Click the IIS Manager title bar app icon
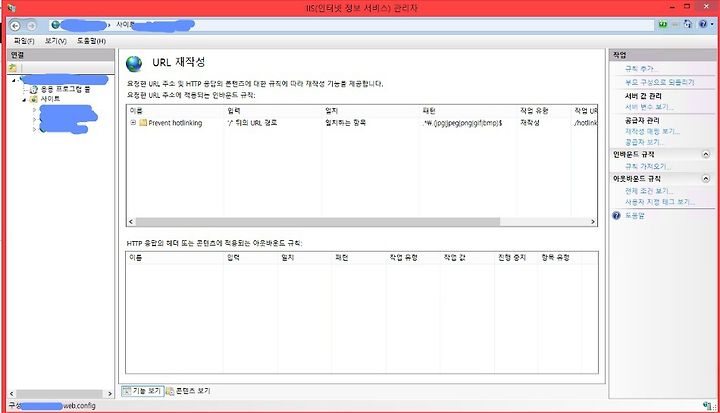 point(11,8)
